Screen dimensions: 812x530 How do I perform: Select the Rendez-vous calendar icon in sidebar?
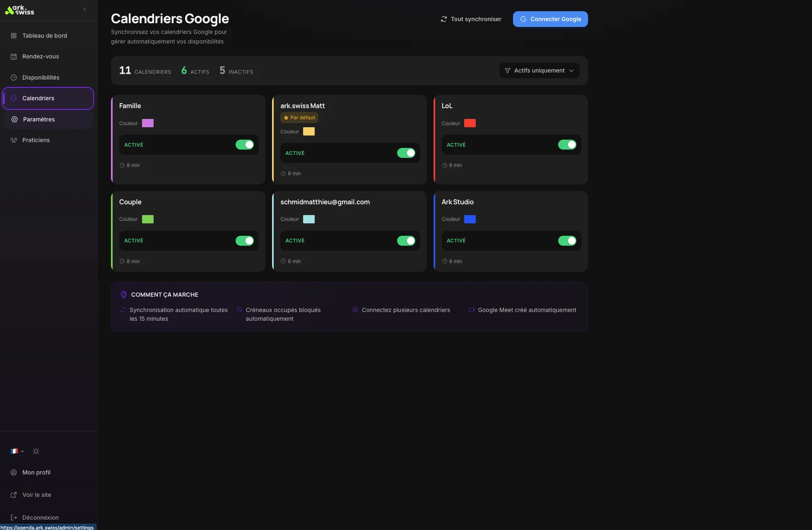click(x=14, y=56)
